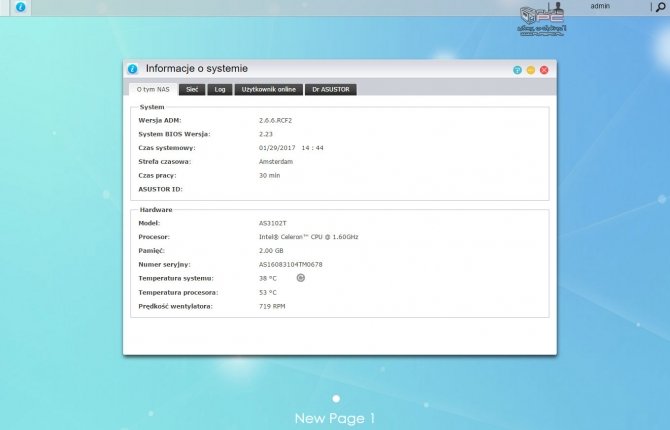Click the info icon in the window title

(132, 69)
